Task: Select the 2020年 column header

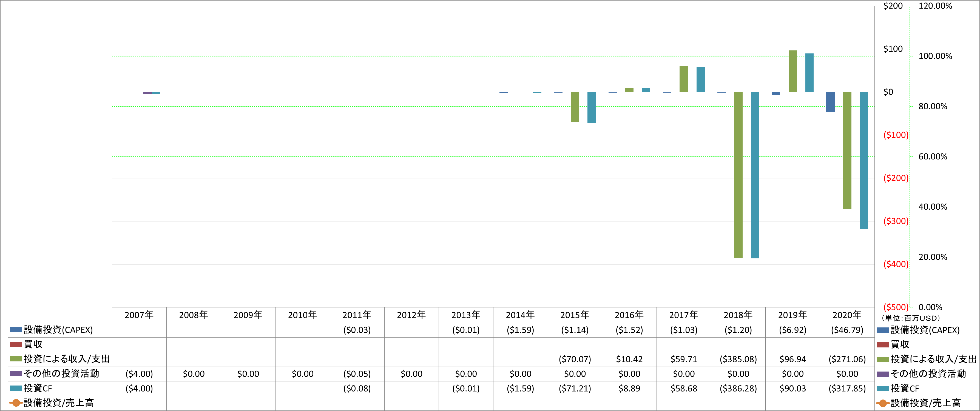Action: pos(847,315)
